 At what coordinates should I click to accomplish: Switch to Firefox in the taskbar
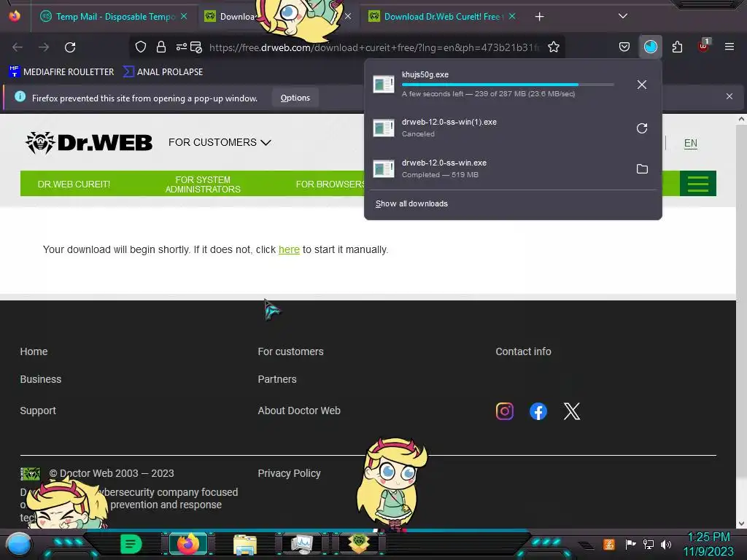[x=187, y=544]
